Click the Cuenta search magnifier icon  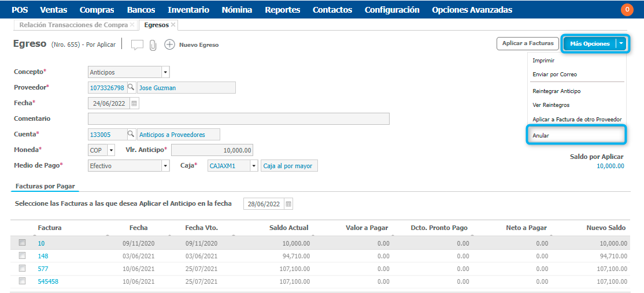pos(131,134)
